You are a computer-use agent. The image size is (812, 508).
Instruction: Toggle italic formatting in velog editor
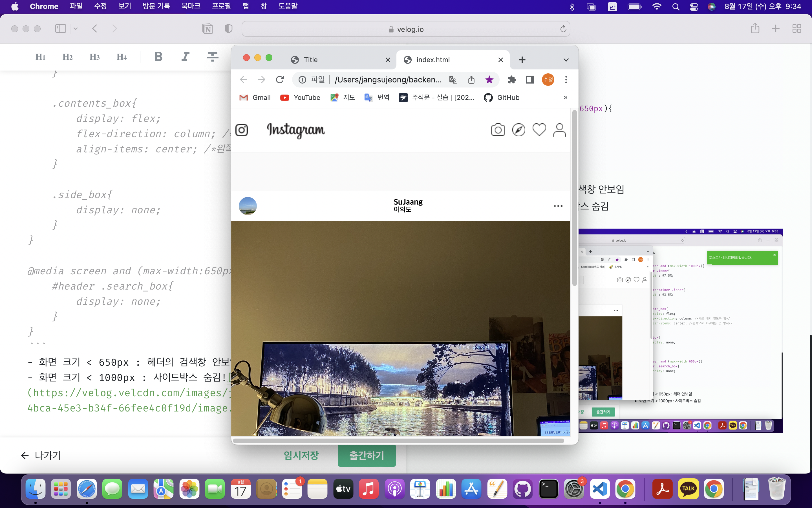(185, 56)
